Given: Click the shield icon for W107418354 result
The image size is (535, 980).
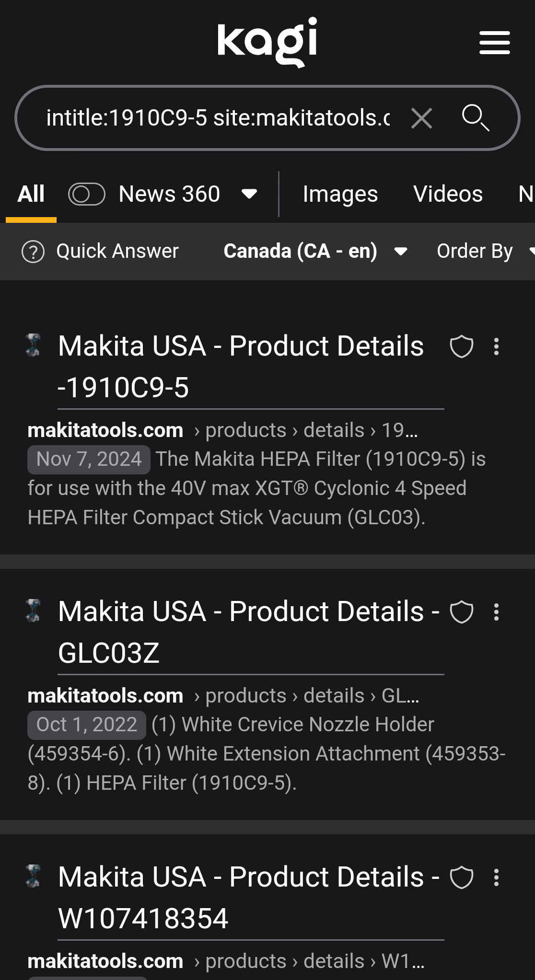Looking at the screenshot, I should (x=461, y=877).
